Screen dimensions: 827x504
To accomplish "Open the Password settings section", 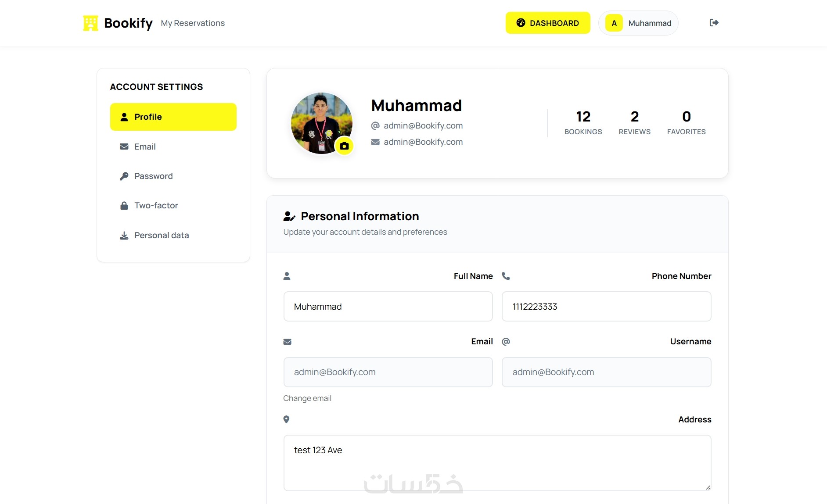I will (x=153, y=176).
